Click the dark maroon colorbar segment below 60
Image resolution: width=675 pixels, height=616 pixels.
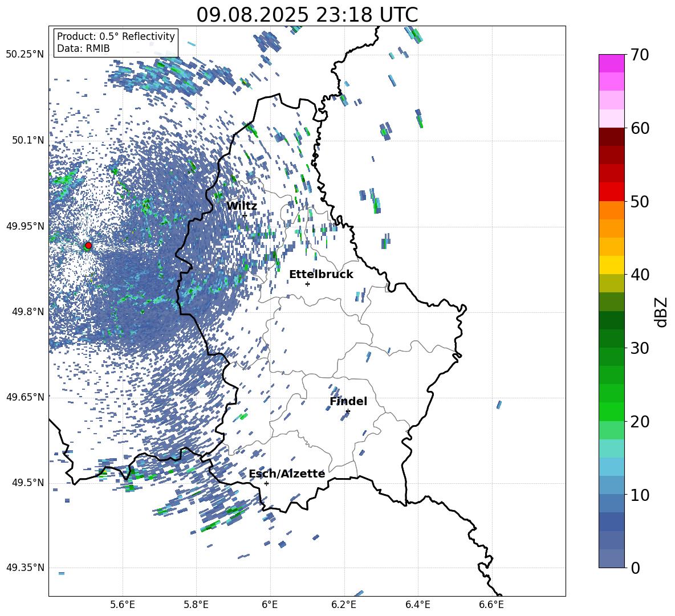coord(612,137)
